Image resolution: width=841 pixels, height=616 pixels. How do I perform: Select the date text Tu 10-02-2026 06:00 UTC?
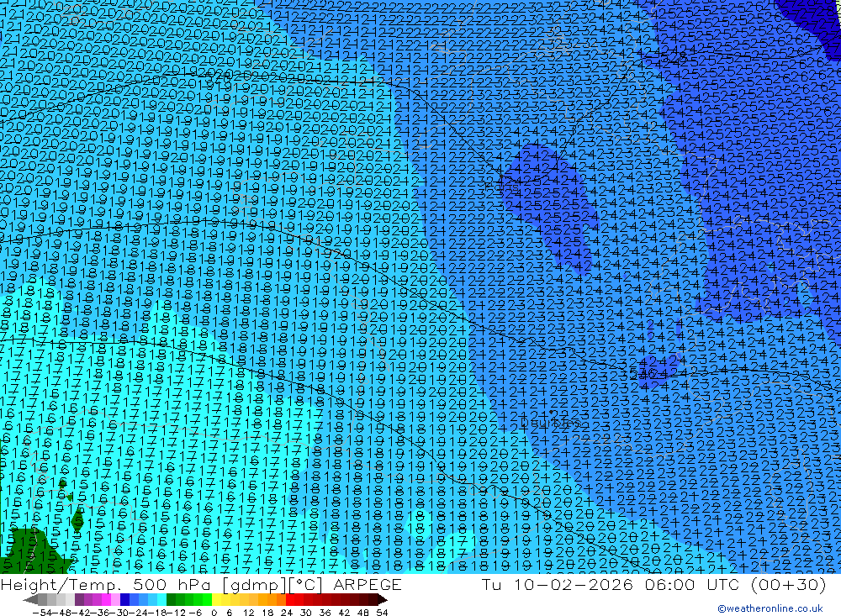point(610,584)
